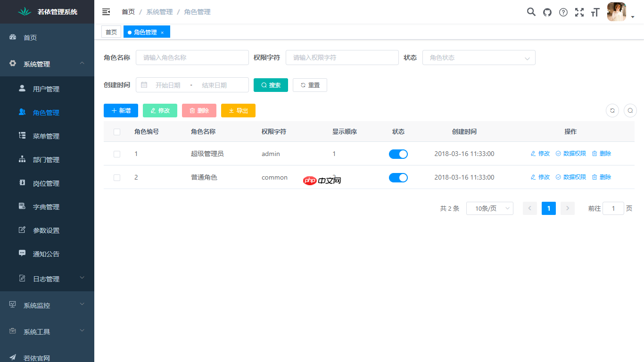
Task: Click the 新增 button to add a role
Action: (121, 110)
